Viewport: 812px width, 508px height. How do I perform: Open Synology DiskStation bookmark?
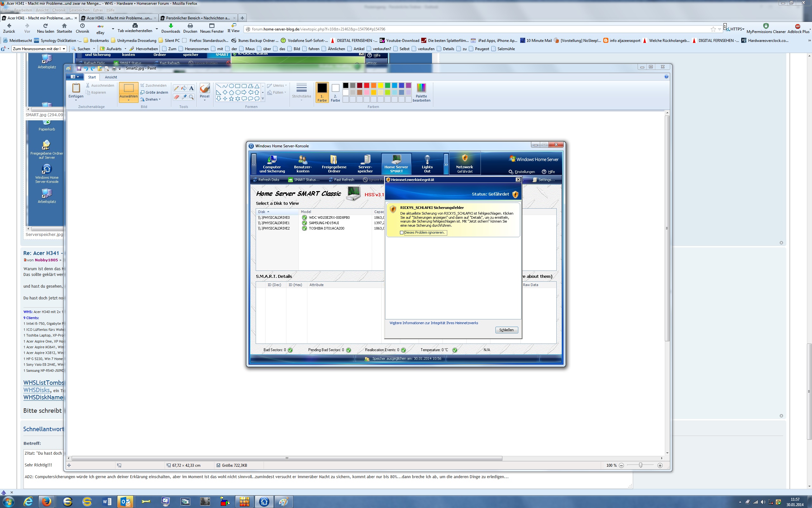[x=58, y=41]
